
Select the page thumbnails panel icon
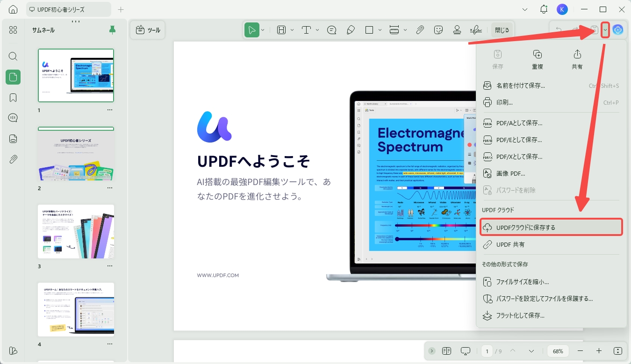click(x=13, y=77)
